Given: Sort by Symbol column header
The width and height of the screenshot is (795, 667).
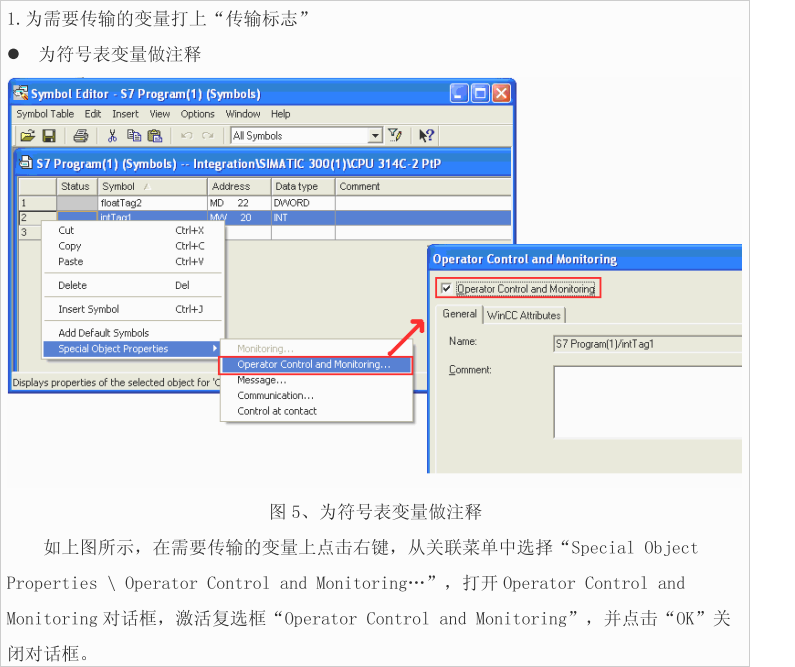Looking at the screenshot, I should tap(152, 187).
